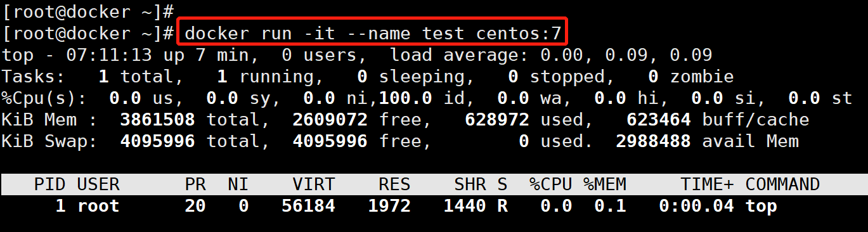Click the buff/cache value 623464

click(x=658, y=119)
